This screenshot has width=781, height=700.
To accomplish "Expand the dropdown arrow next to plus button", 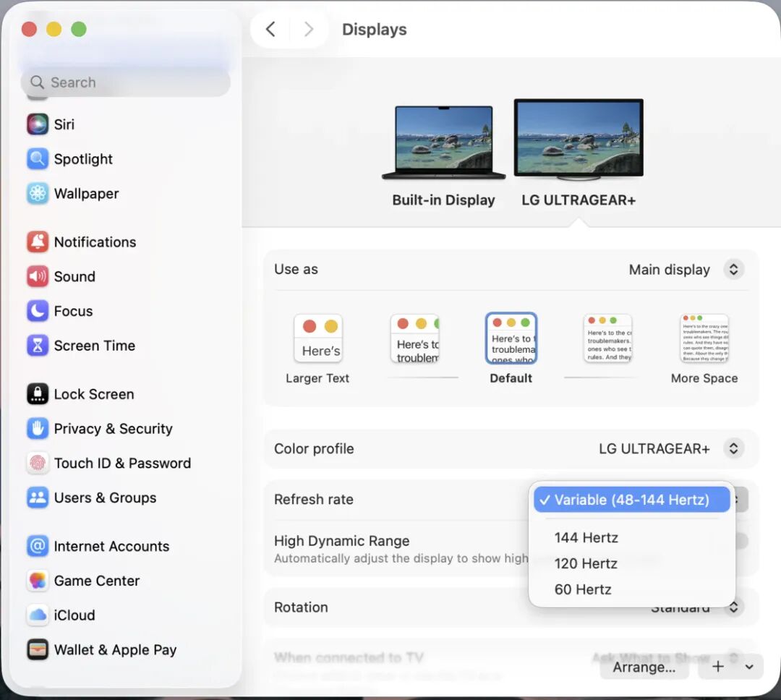I will point(749,667).
